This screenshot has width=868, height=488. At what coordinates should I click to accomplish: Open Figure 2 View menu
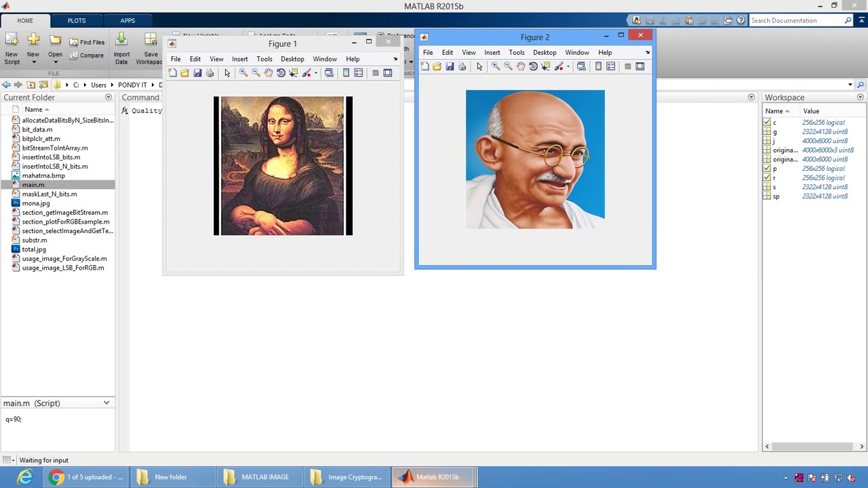click(x=469, y=52)
